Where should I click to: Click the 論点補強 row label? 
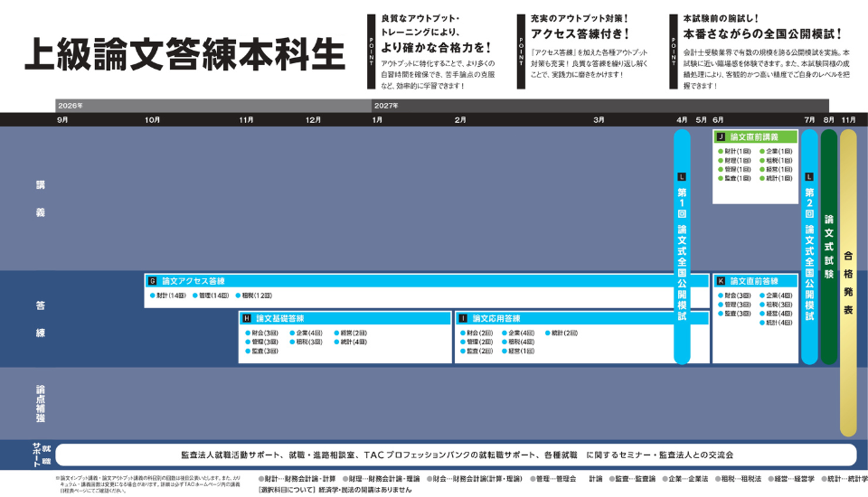click(x=41, y=403)
